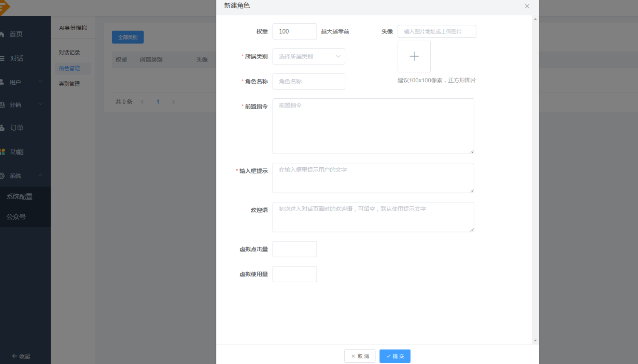This screenshot has width=638, height=364.
Task: Collapse the sidebar via 收起 arrow icon
Action: pos(15,356)
